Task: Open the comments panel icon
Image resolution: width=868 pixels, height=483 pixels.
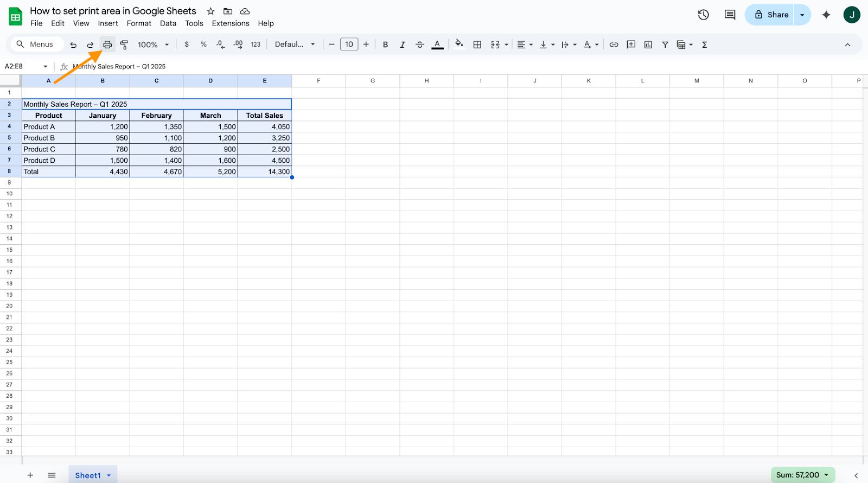Action: [730, 15]
